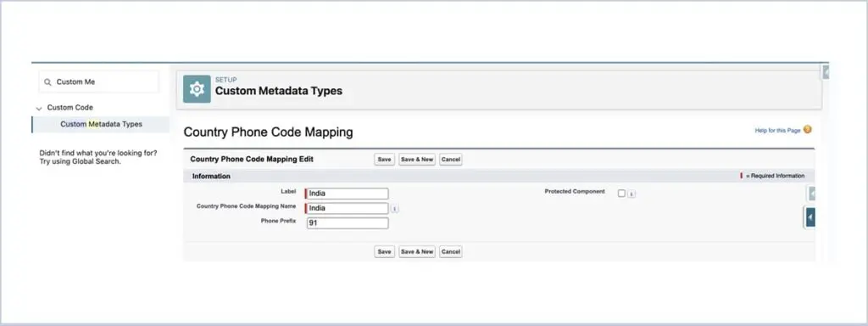Click the bottom Save & New button
This screenshot has height=326, width=868.
point(417,251)
